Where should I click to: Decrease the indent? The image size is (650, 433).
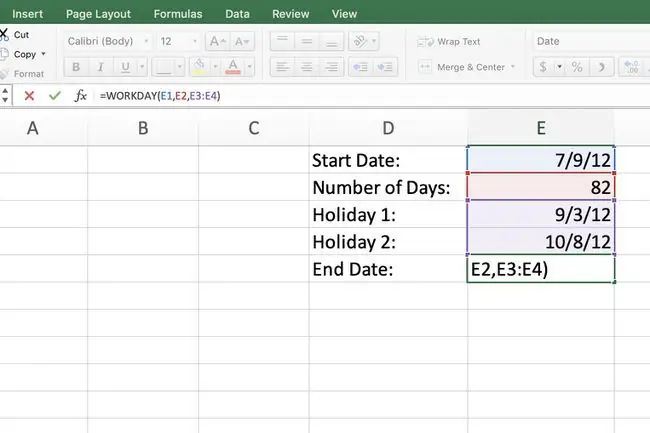tap(361, 67)
